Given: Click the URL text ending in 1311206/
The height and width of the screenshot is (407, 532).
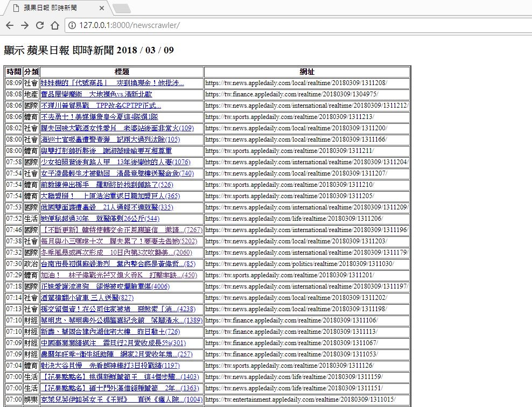Looking at the screenshot, I should click(294, 219).
